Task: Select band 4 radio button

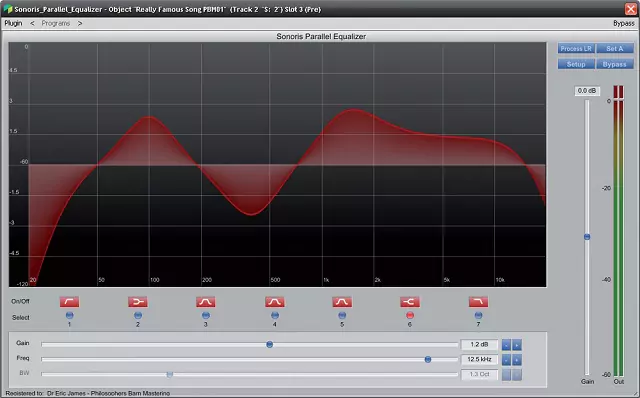Action: 275,315
